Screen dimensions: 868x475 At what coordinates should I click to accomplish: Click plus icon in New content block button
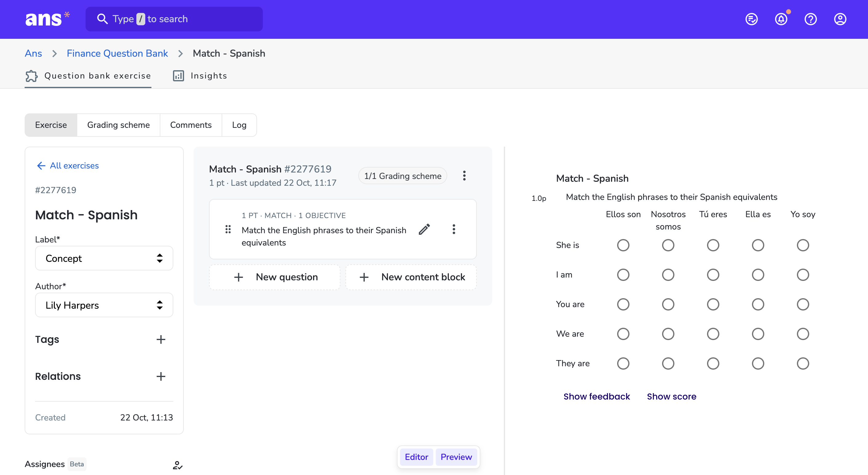[x=364, y=277]
